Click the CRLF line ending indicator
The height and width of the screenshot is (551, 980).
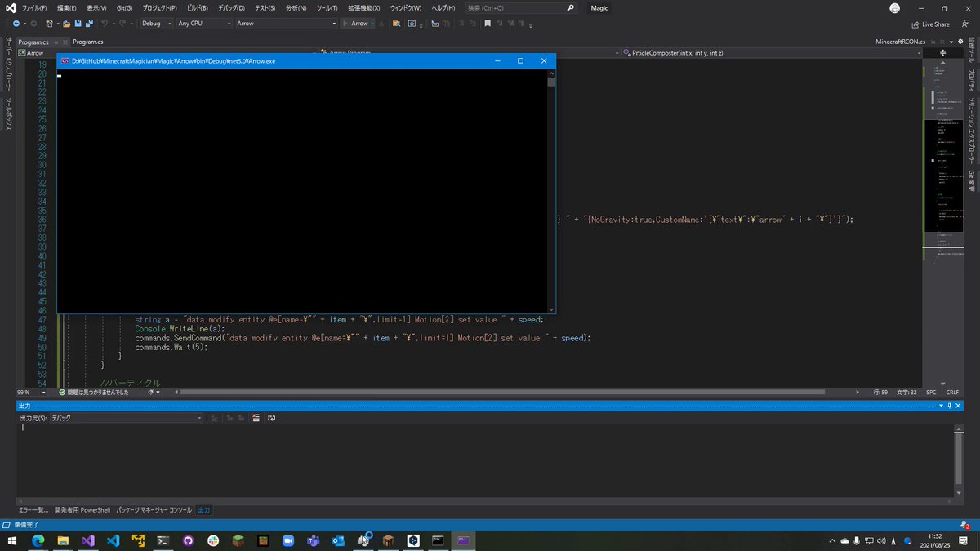[x=952, y=392]
